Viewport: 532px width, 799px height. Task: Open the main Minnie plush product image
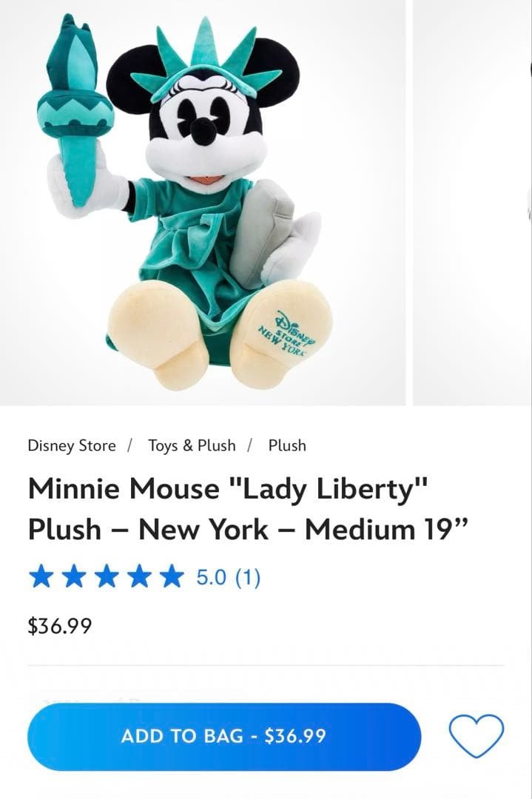pos(203,202)
